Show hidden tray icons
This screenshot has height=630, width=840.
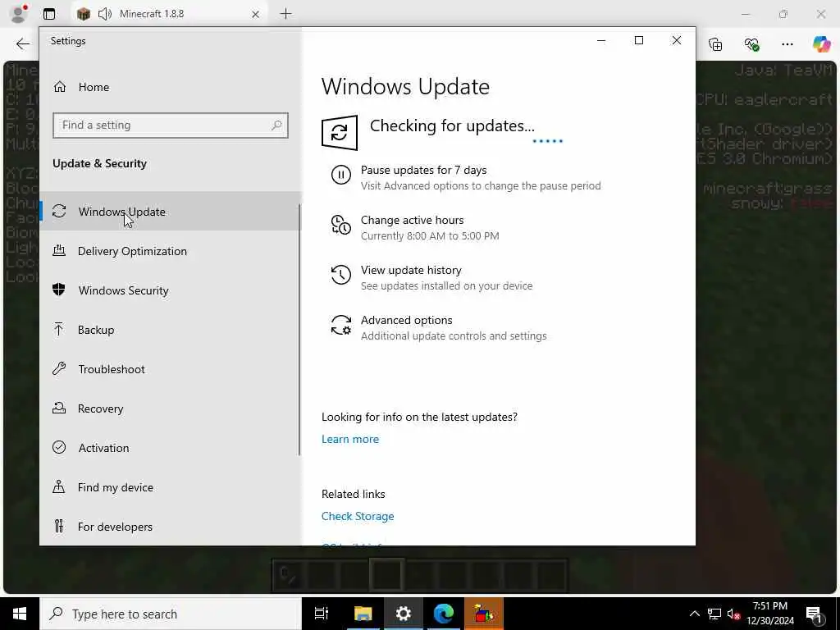[694, 614]
